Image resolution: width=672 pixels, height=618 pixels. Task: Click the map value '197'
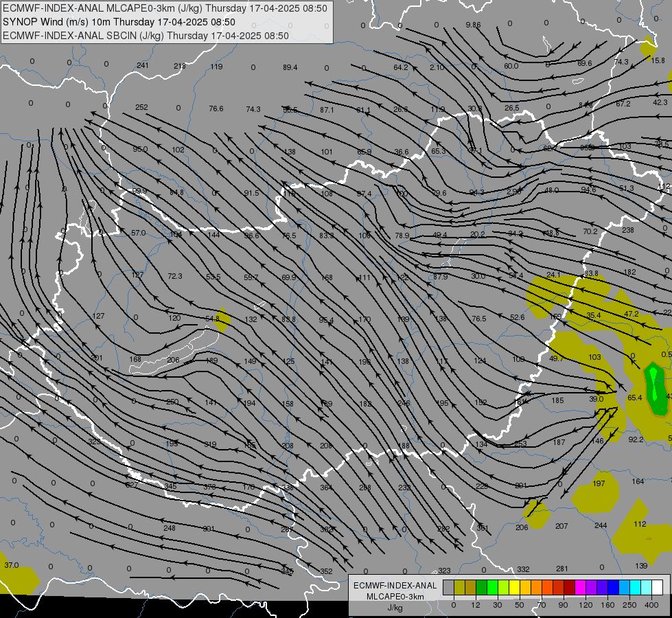[x=599, y=483]
